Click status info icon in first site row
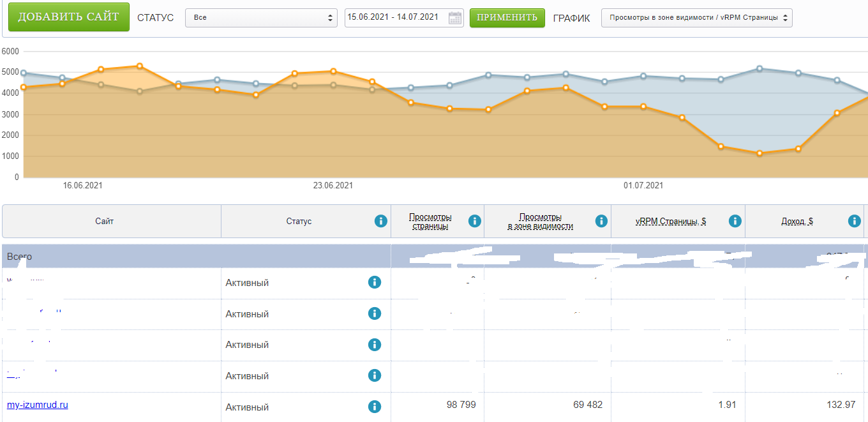Screen dimensions: 868x422 click(x=375, y=282)
